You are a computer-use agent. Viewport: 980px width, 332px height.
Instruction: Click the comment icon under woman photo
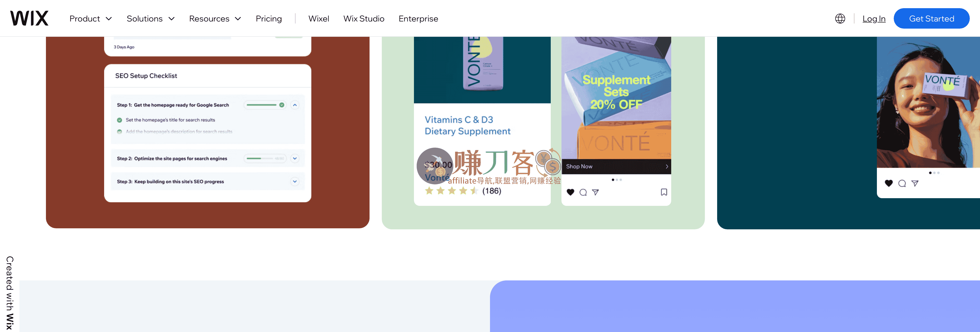click(x=902, y=184)
